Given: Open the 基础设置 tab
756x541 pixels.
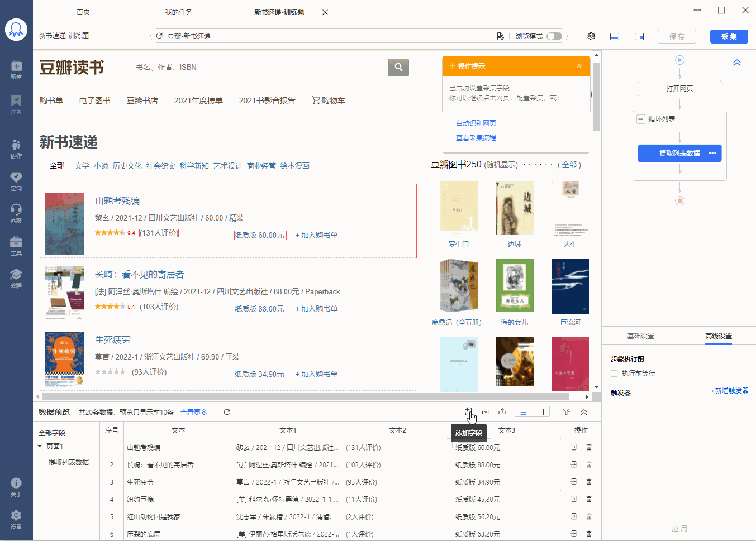Looking at the screenshot, I should (640, 336).
